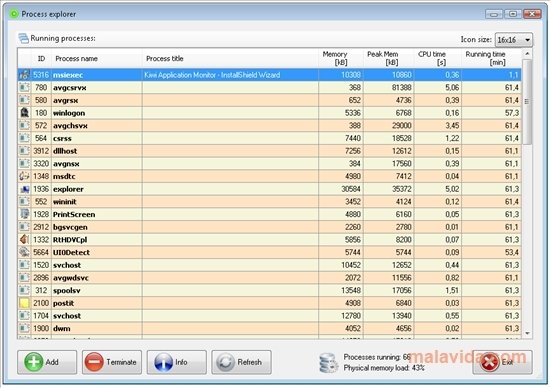
Task: Click the Physical memory load status text
Action: (x=384, y=368)
